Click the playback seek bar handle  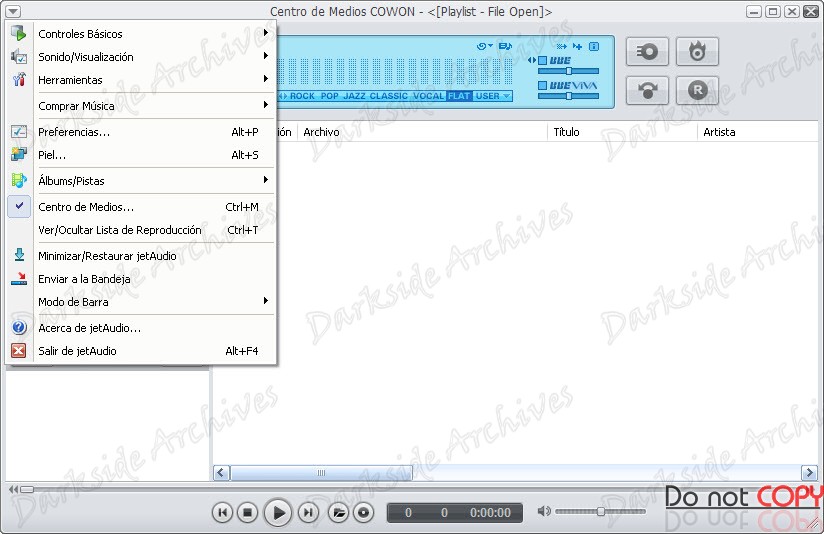27,489
